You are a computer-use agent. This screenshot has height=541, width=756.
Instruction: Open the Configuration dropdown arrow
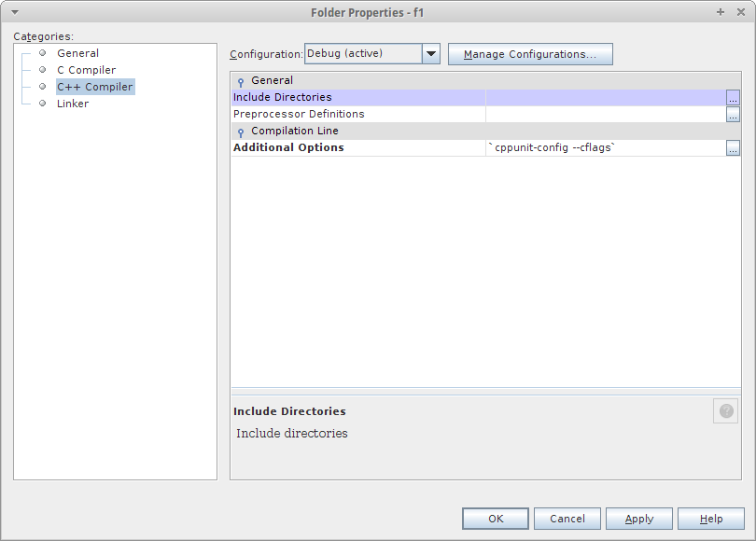coord(431,53)
